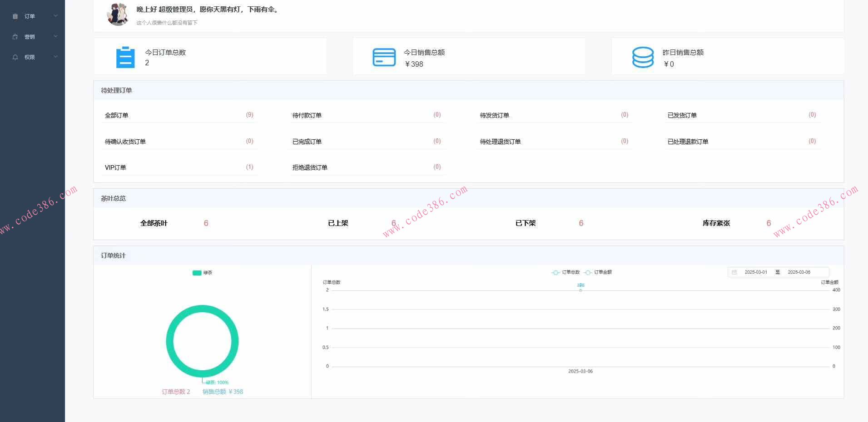Viewport: 868px width, 422px height.
Task: Click the order list icon on 今日订单总数 card
Action: pyautogui.click(x=125, y=57)
